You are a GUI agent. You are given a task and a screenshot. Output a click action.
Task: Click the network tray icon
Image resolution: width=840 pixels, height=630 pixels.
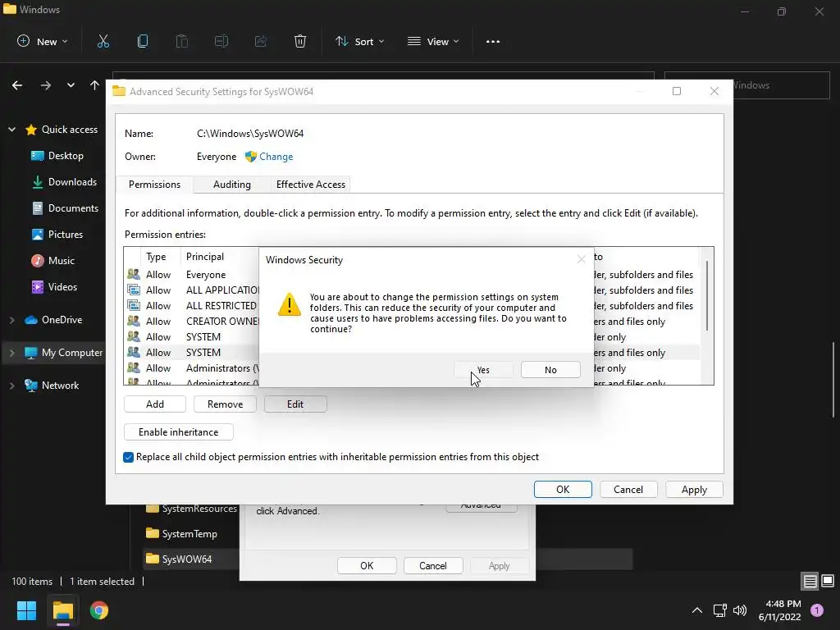720,610
